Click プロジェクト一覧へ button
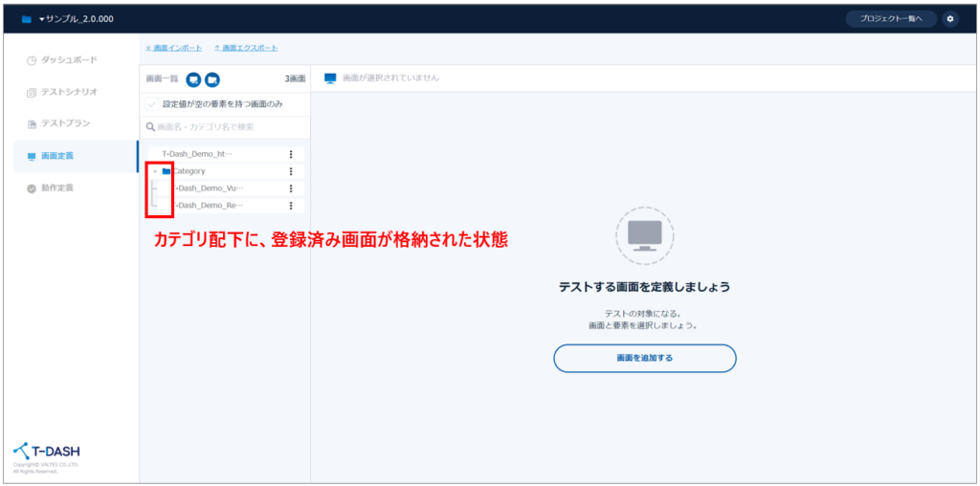Viewport: 980px width, 486px height. coord(890,18)
